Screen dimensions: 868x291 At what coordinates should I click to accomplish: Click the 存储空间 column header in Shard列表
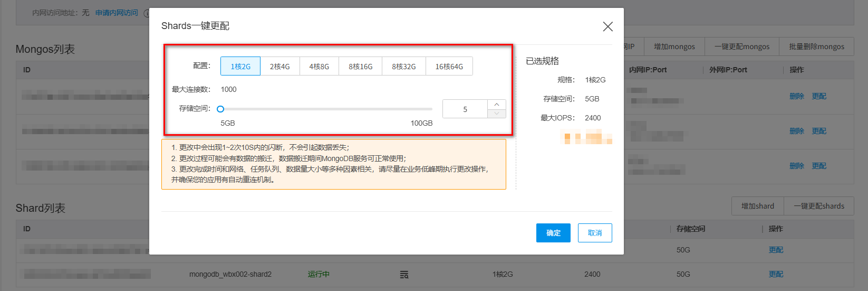tap(691, 229)
